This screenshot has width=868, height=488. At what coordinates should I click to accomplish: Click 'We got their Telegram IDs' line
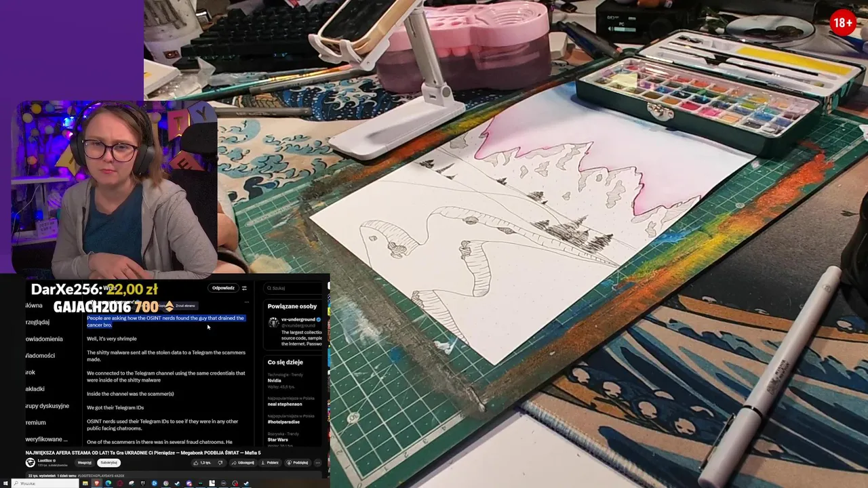tap(115, 407)
